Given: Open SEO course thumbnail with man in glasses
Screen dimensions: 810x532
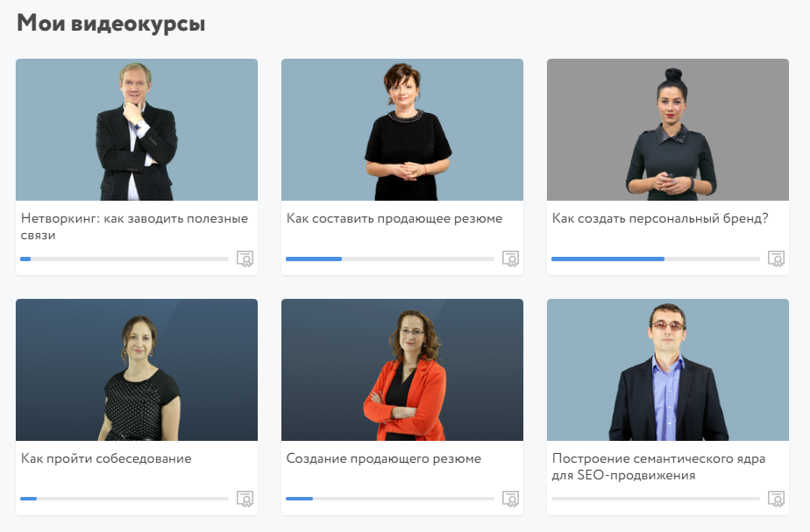Looking at the screenshot, I should (x=668, y=370).
